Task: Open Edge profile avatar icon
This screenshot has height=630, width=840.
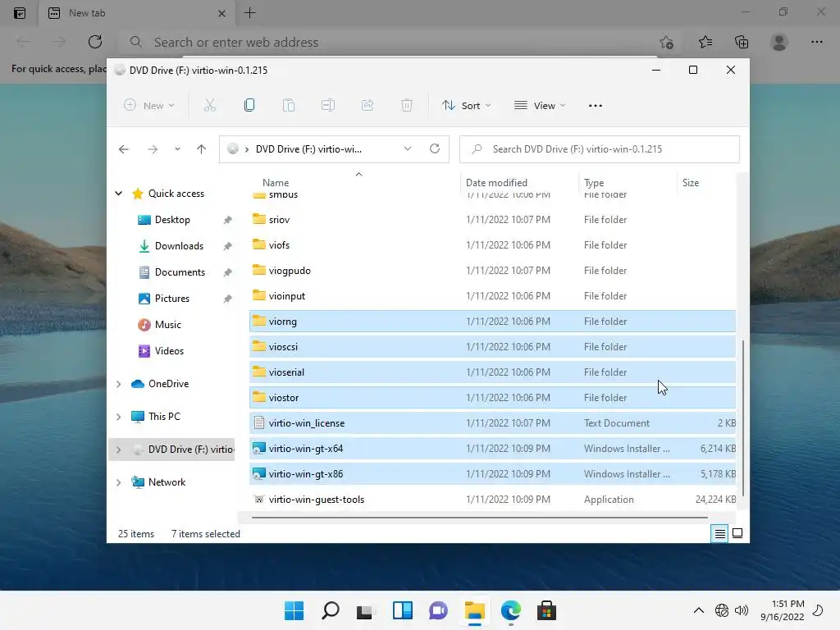Action: coord(779,42)
